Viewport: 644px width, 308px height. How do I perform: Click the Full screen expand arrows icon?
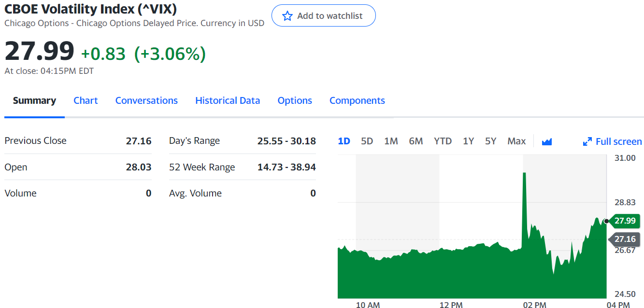(587, 141)
